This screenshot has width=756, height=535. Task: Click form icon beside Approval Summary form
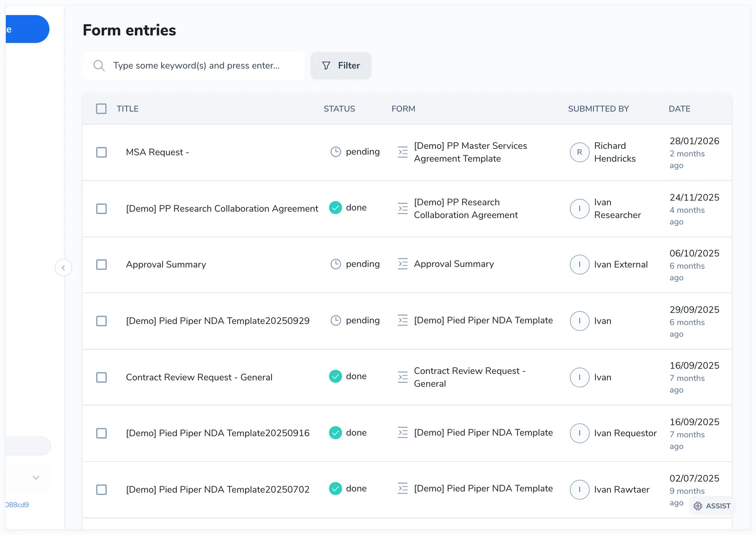point(403,264)
